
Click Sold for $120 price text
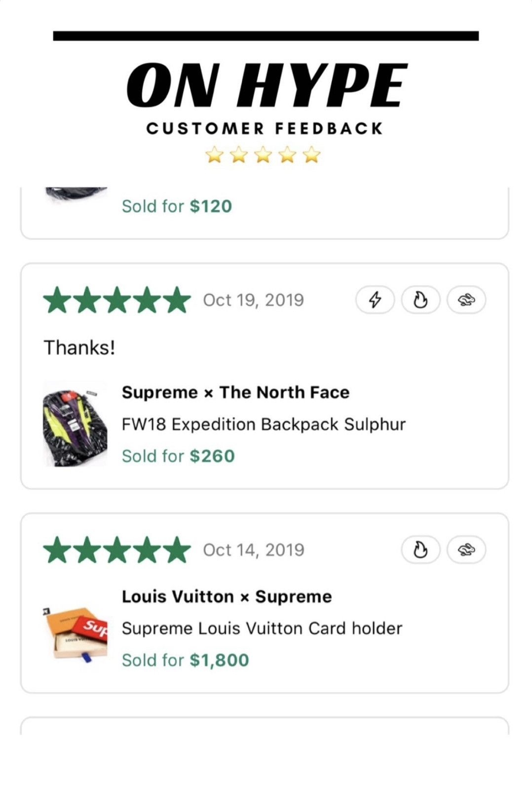pyautogui.click(x=177, y=206)
